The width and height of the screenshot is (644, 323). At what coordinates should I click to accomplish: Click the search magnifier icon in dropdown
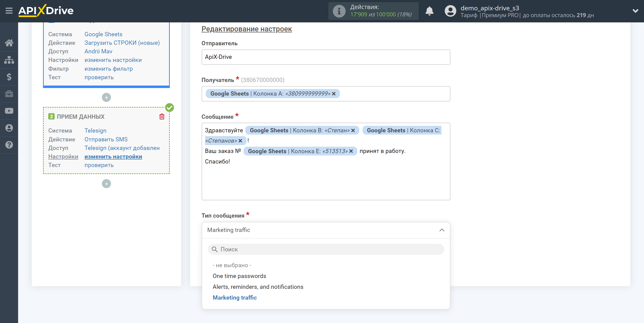215,249
